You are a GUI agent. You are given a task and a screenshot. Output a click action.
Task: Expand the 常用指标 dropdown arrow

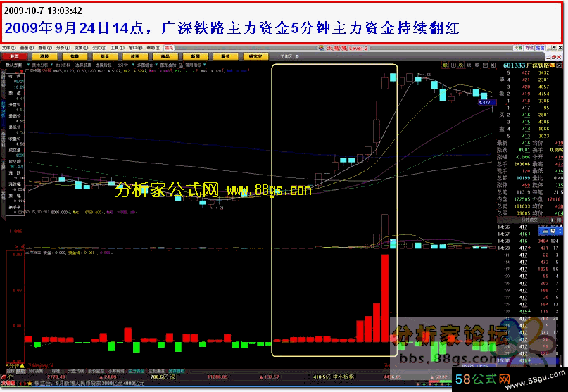click(x=205, y=65)
